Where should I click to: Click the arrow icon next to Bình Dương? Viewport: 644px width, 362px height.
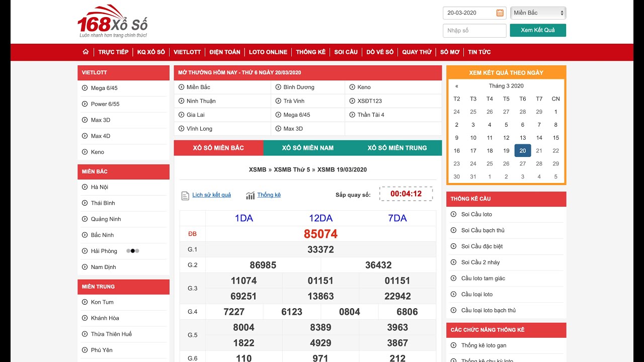[278, 87]
